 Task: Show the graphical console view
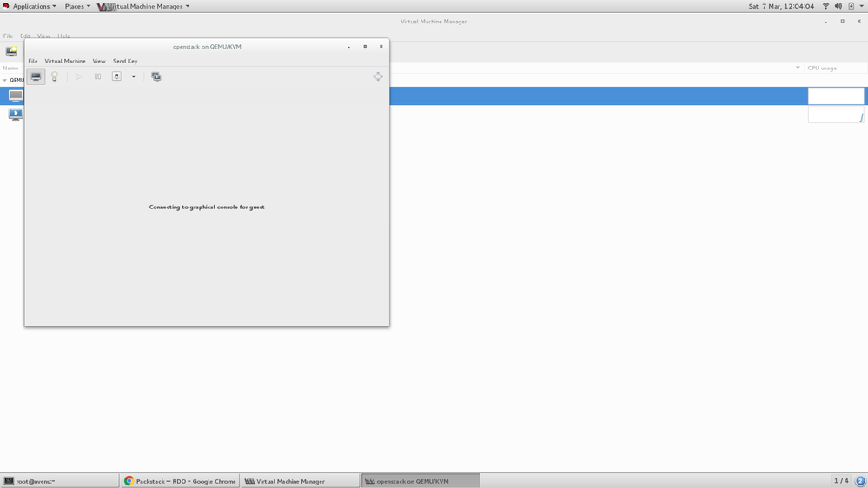click(36, 76)
